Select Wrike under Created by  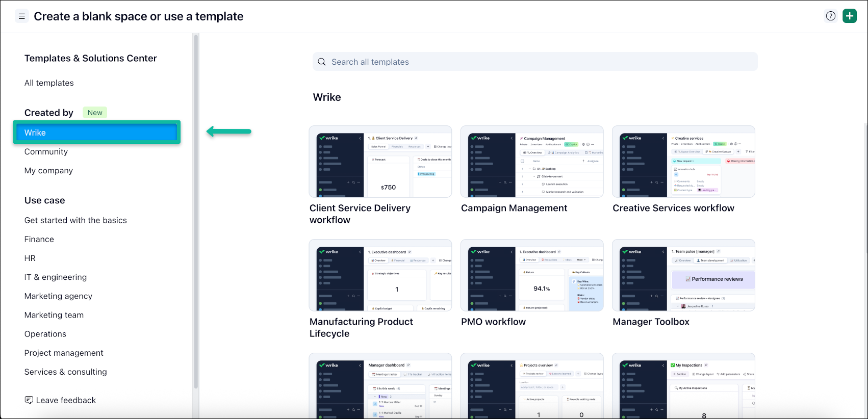pos(96,133)
